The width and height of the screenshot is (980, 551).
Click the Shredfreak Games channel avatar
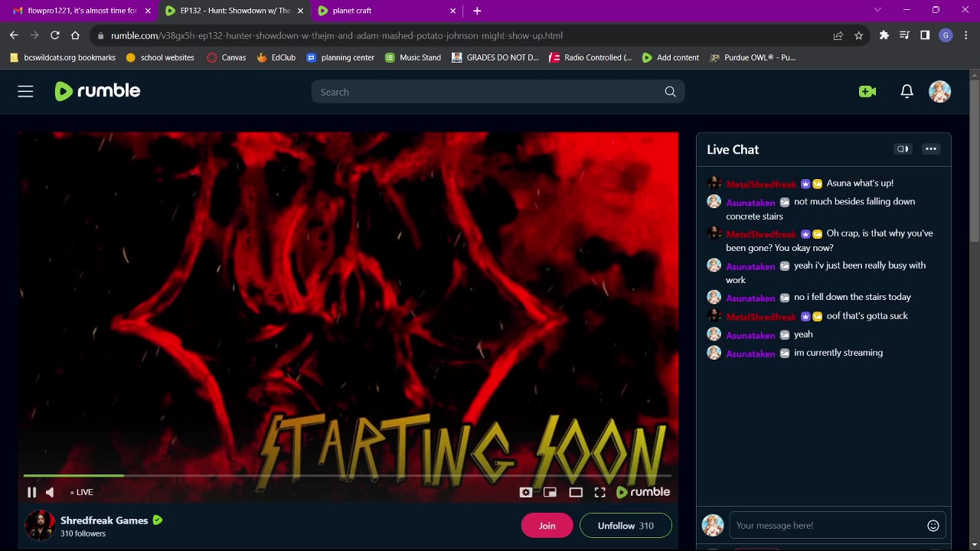(x=40, y=526)
